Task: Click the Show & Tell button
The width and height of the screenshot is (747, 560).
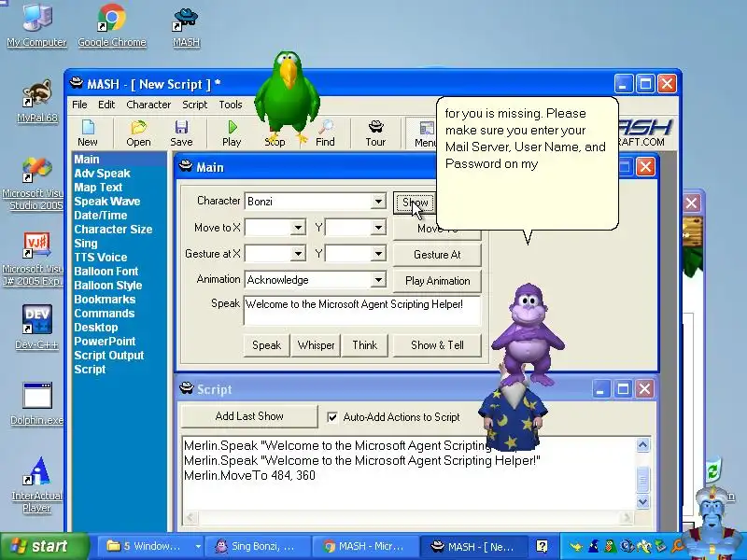Action: [437, 345]
